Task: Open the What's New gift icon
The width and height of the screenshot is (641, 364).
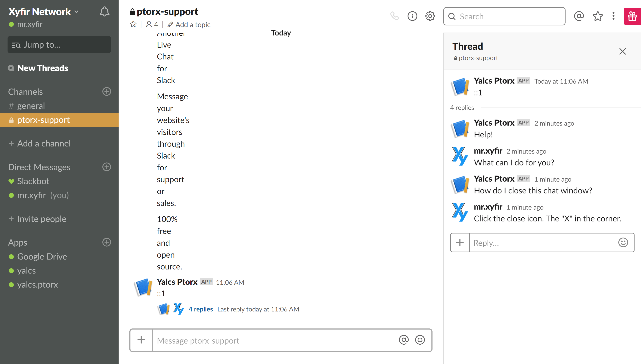Action: click(x=632, y=16)
